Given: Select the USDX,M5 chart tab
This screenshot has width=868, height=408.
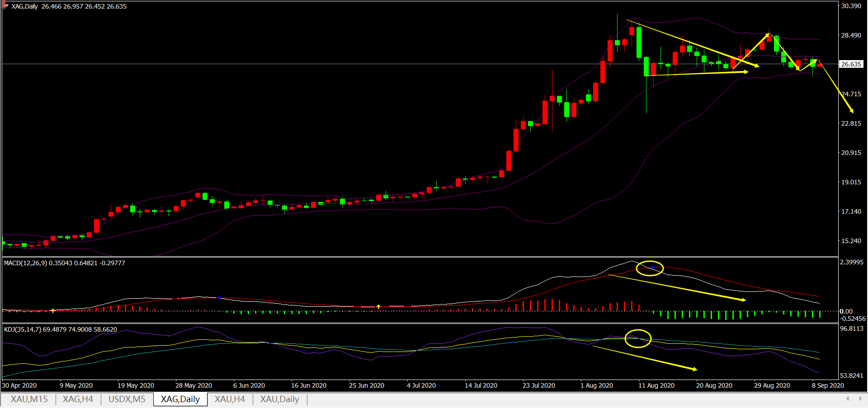Looking at the screenshot, I should (127, 399).
